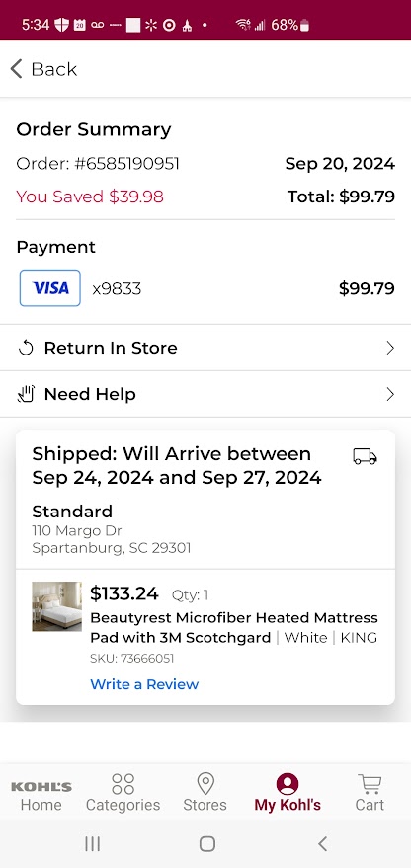
Task: Open the Stores location pin icon
Action: (x=205, y=784)
